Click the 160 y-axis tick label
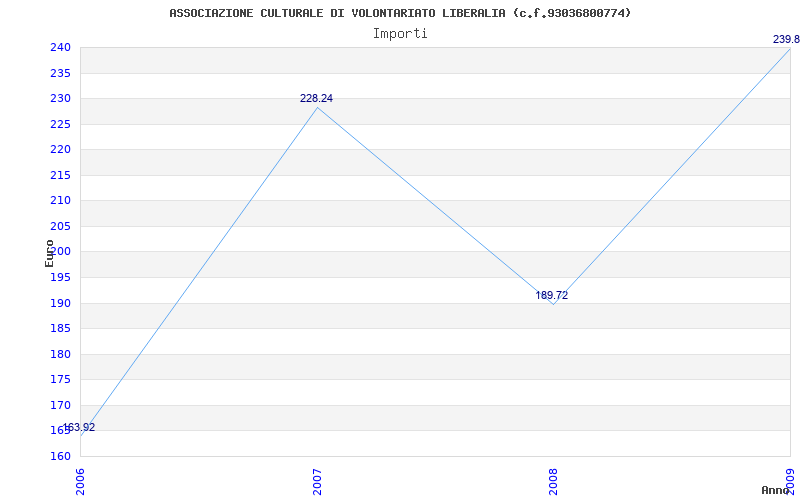Image resolution: width=800 pixels, height=500 pixels. (60, 456)
